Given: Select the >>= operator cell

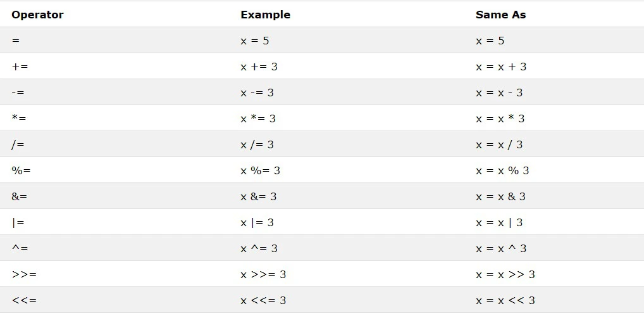Looking at the screenshot, I should [24, 274].
